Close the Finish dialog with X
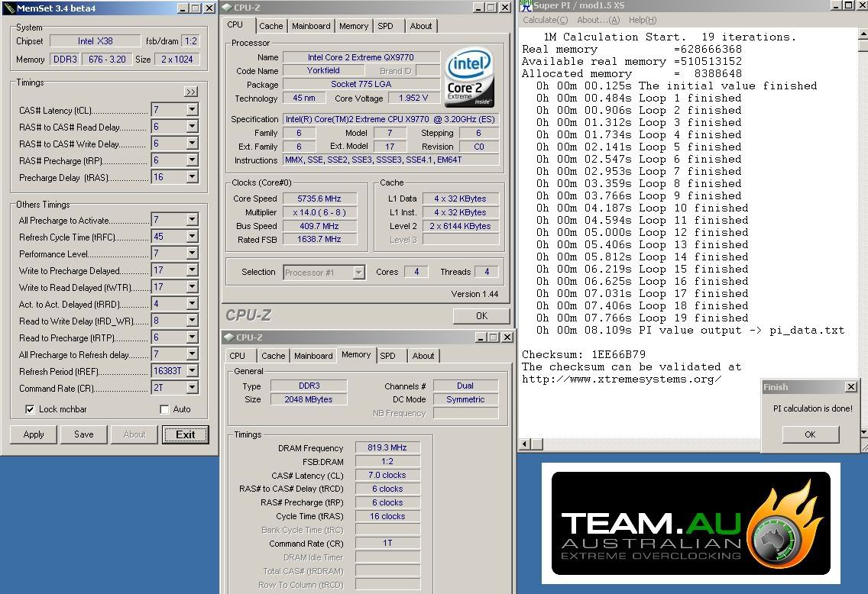The width and height of the screenshot is (868, 594). point(851,387)
